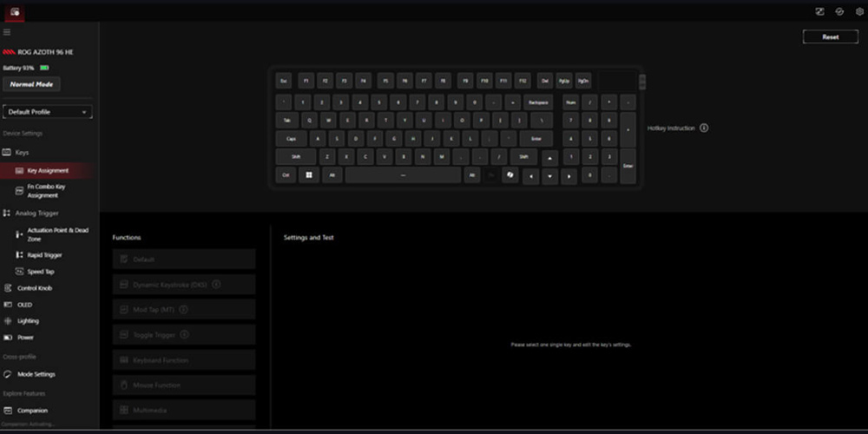
Task: Click the hamburger menu icon in sidebar
Action: click(x=7, y=32)
